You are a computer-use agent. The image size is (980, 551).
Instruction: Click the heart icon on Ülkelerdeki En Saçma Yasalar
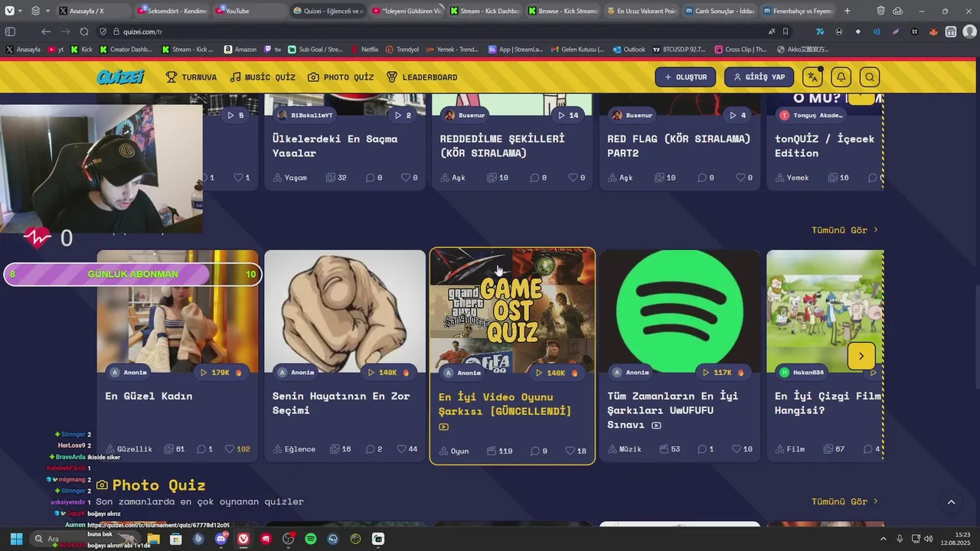pyautogui.click(x=406, y=177)
